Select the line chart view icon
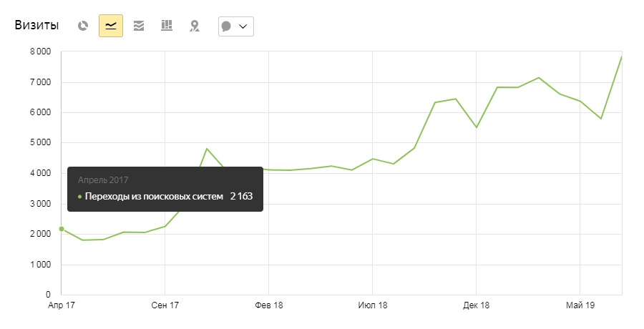The height and width of the screenshot is (329, 644). (x=111, y=26)
